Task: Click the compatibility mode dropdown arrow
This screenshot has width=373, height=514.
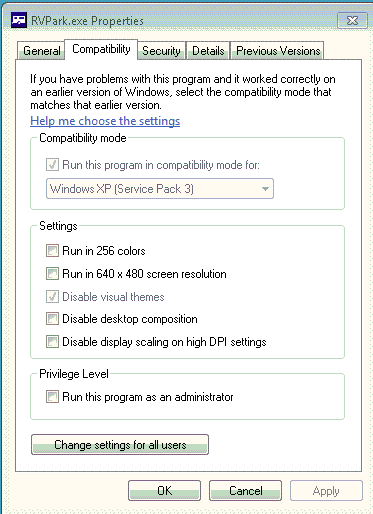Action: point(265,189)
